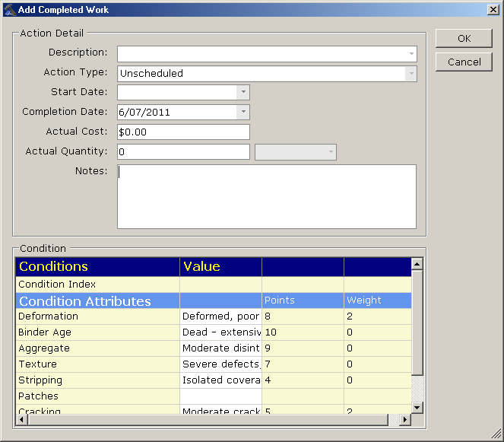Viewport: 504px width, 442px height.
Task: Click the Deformation value 'Deformed, poor'
Action: coord(220,316)
